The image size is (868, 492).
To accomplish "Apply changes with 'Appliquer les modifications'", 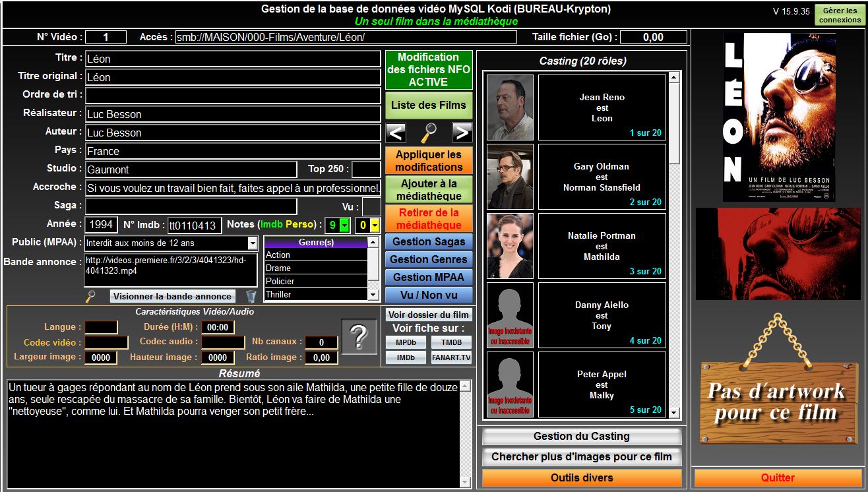I will 429,161.
